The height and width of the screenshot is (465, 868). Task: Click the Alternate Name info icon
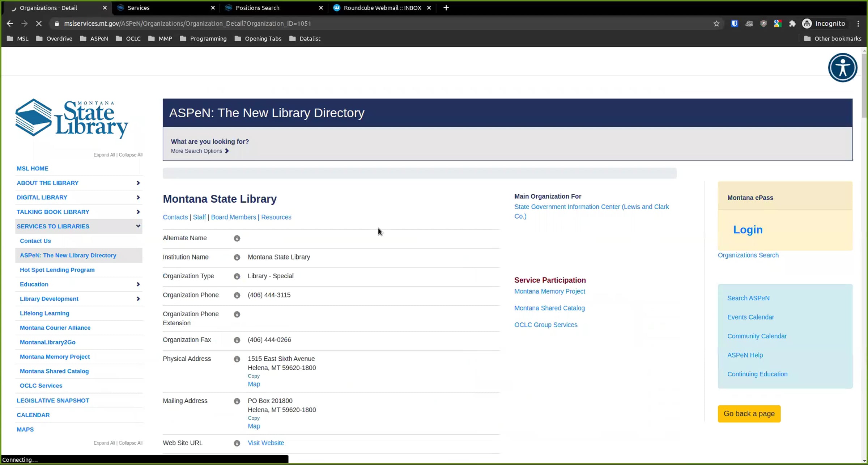click(x=237, y=238)
